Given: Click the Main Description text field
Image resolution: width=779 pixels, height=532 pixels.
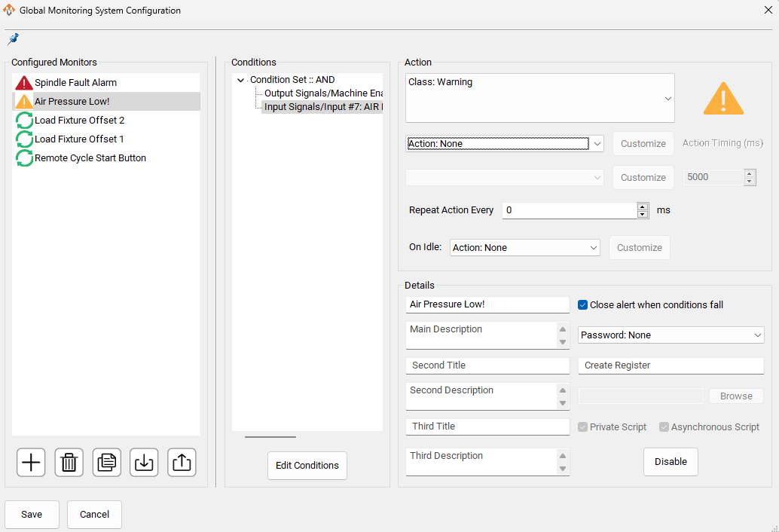Looking at the screenshot, I should pos(481,335).
